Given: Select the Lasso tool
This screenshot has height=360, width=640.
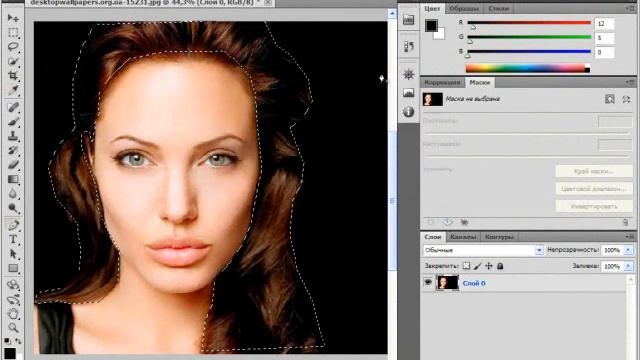Looking at the screenshot, I should (x=13, y=47).
